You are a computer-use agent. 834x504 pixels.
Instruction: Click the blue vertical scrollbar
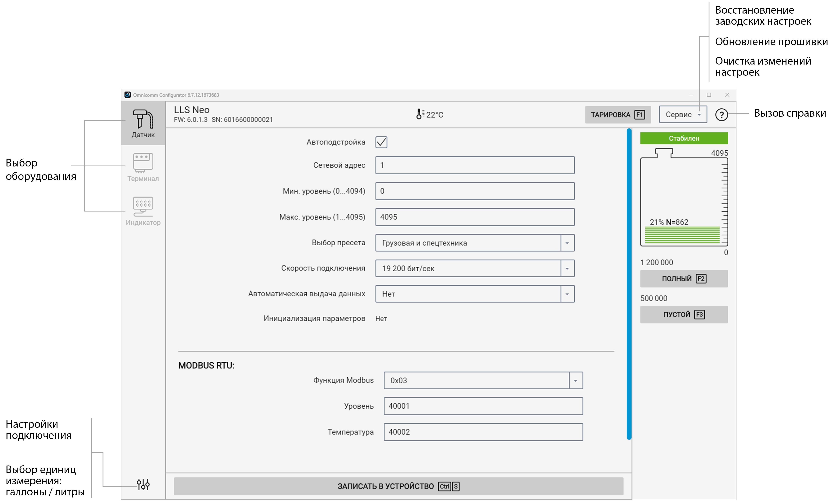[629, 284]
